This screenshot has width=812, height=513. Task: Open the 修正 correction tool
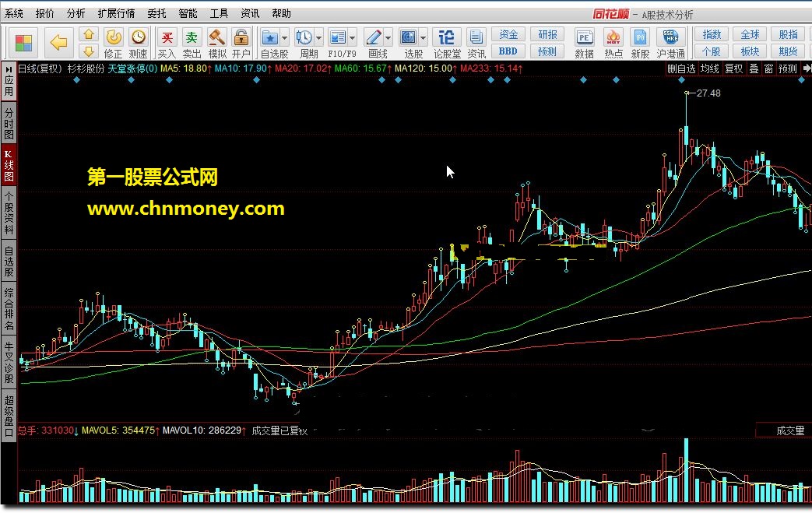tap(113, 43)
